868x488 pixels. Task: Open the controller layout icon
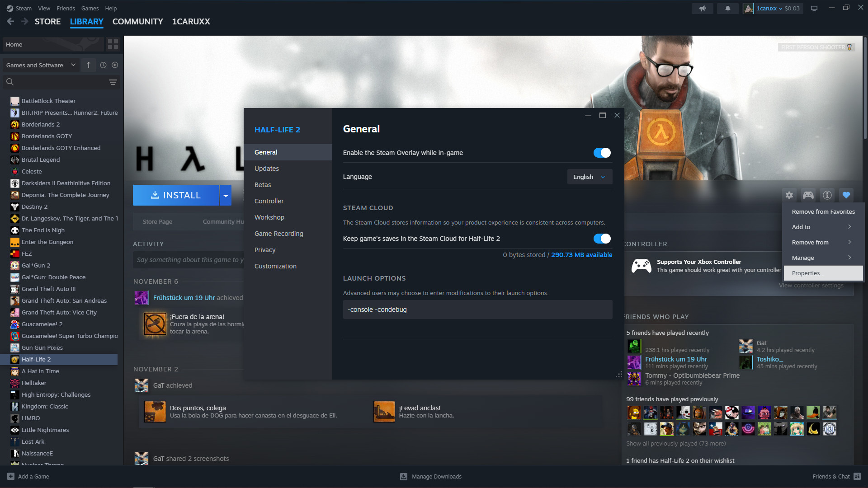[x=808, y=195]
